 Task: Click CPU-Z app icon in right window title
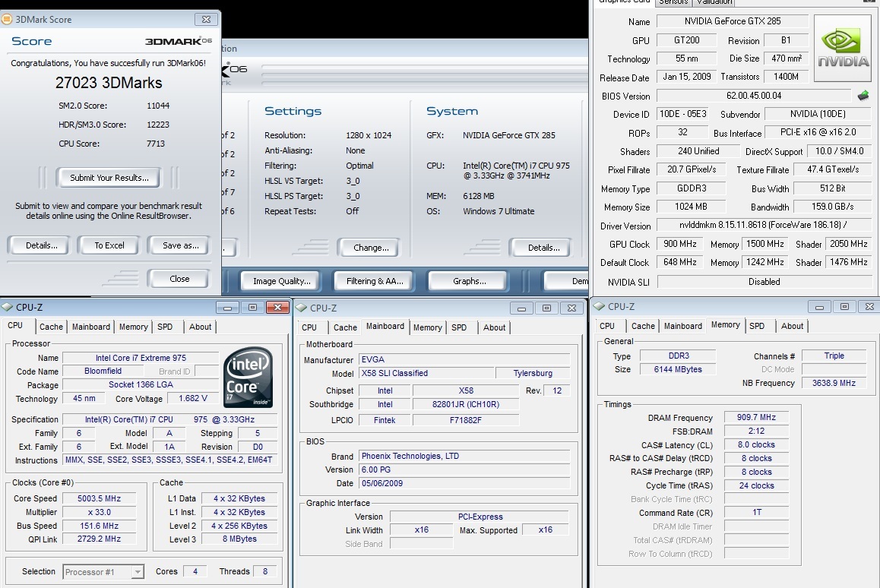pos(599,306)
